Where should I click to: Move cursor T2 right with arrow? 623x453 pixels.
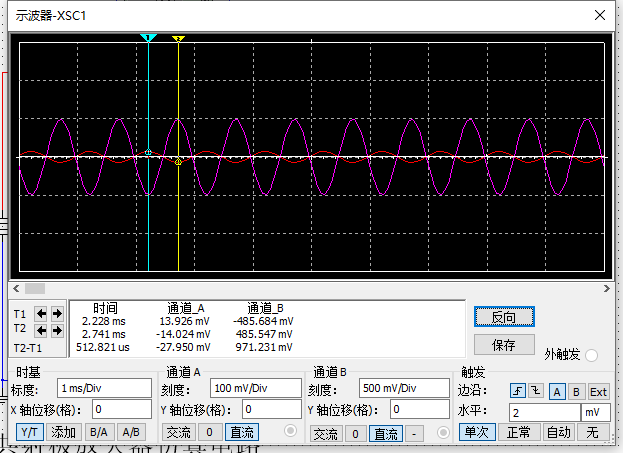pyautogui.click(x=57, y=330)
